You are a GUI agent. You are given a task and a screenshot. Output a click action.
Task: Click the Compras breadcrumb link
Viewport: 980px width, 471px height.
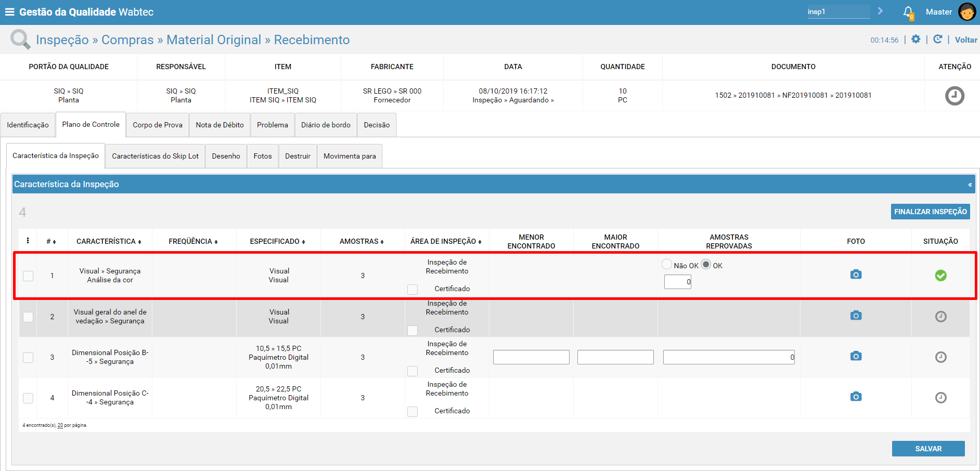point(127,40)
